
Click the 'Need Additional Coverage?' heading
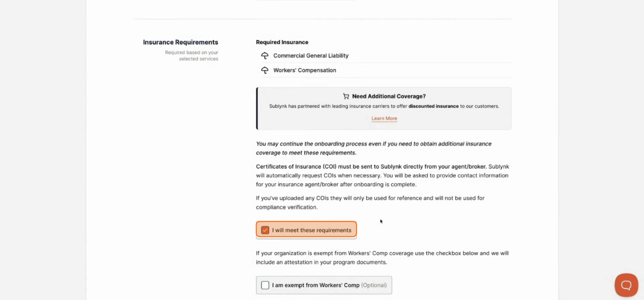tap(389, 96)
